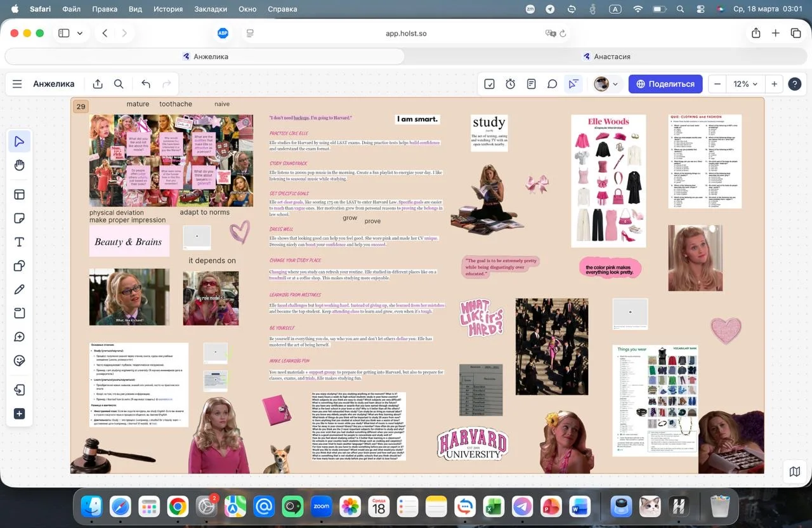Open the История menu
Viewport: 812px width, 528px height.
(x=168, y=9)
